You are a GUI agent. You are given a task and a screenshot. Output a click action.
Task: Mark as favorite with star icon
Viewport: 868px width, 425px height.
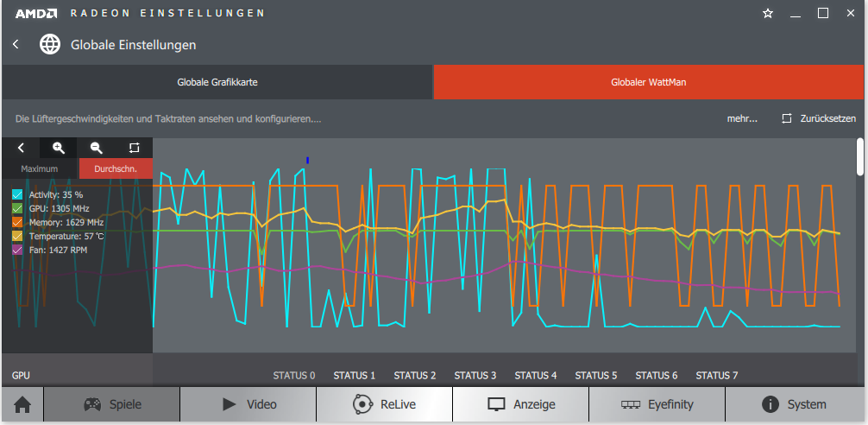(x=767, y=13)
